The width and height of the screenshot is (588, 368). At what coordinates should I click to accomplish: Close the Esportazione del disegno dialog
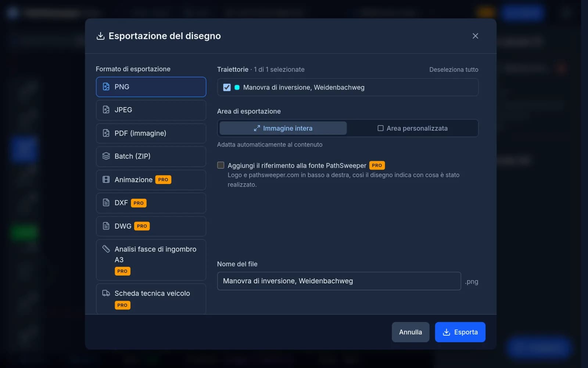475,36
